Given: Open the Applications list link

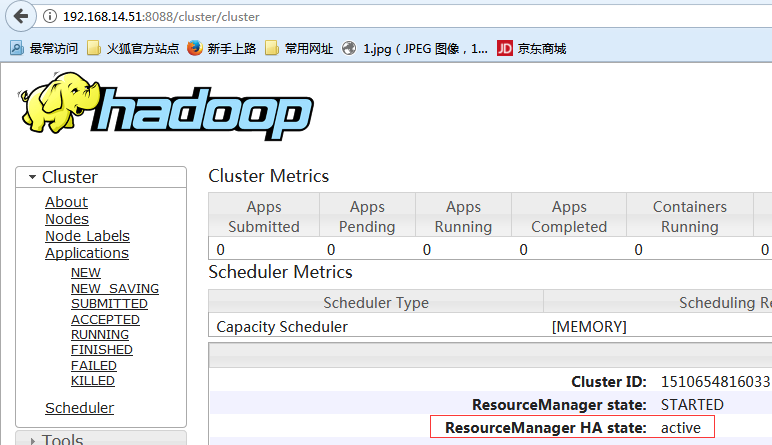Looking at the screenshot, I should coord(87,253).
